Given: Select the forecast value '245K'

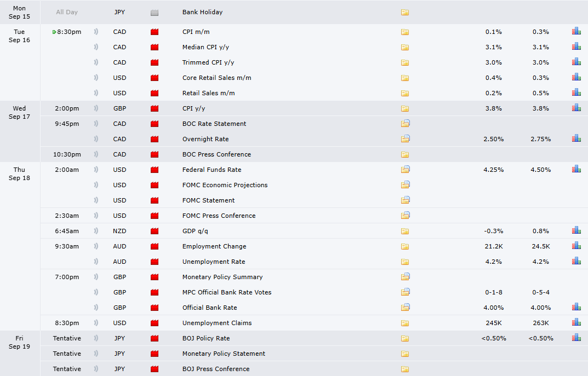Looking at the screenshot, I should point(494,323).
